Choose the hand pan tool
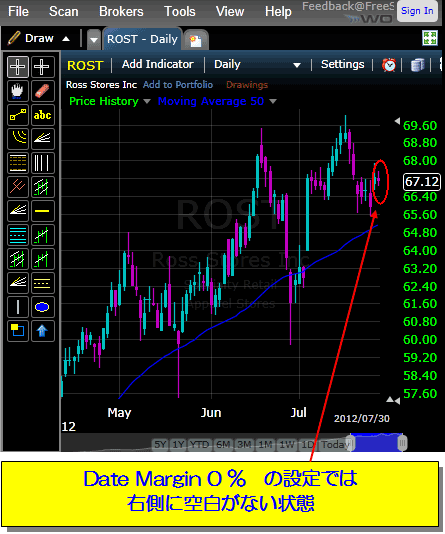This screenshot has width=445, height=534. tap(18, 91)
